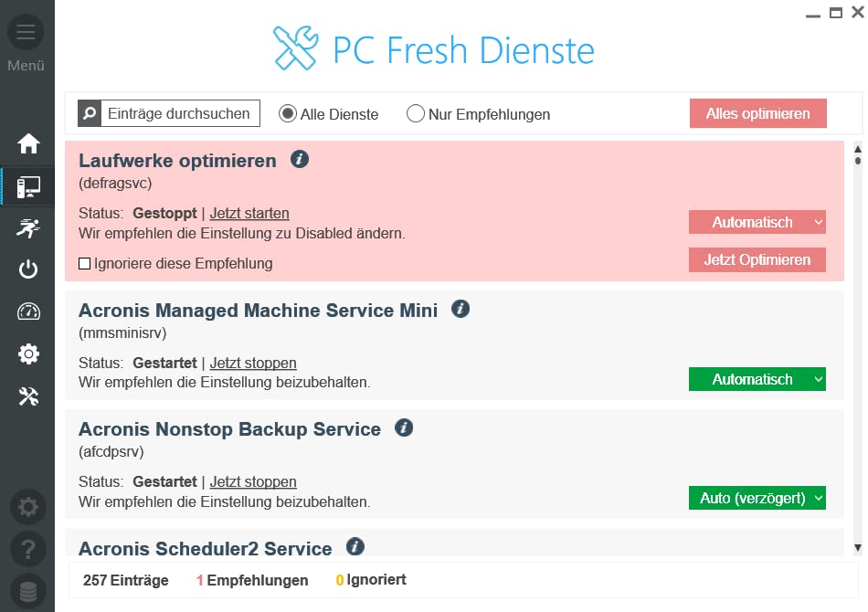Image resolution: width=868 pixels, height=612 pixels.
Task: Click the help question mark icon
Action: point(27,550)
